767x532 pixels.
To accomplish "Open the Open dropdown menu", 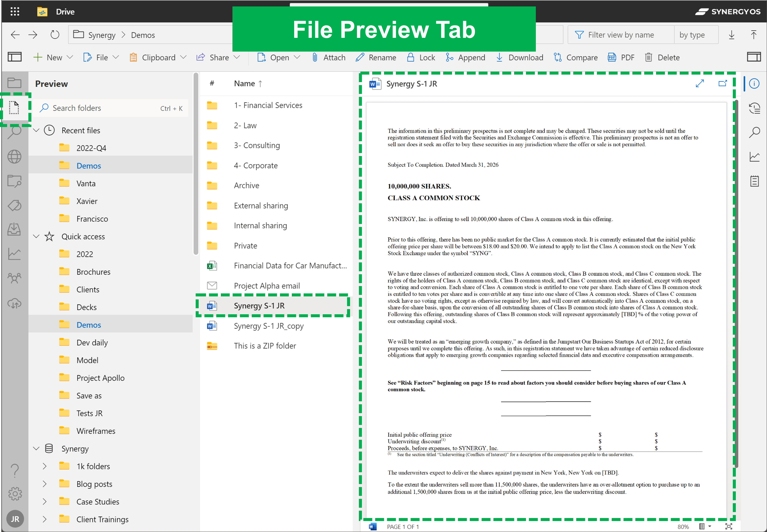I will click(279, 57).
